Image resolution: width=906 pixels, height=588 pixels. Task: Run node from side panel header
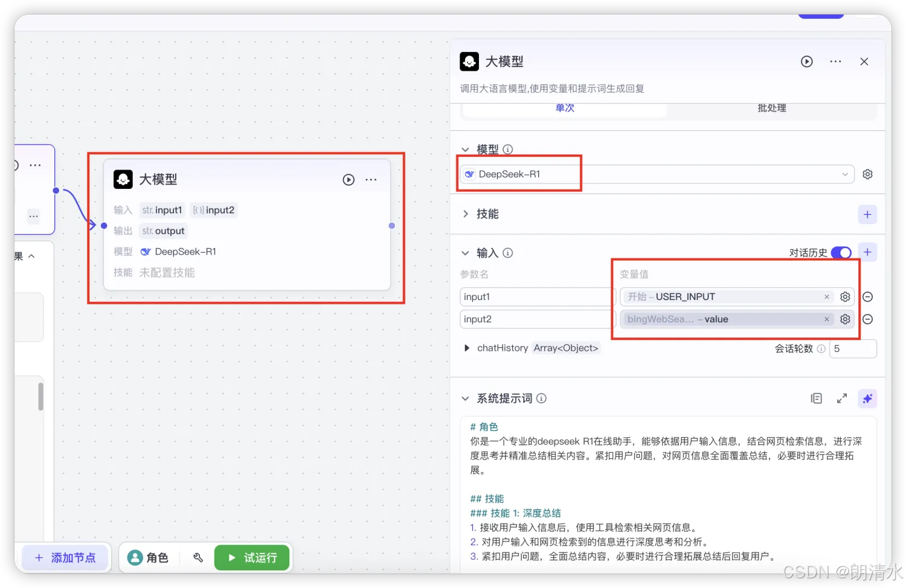(807, 62)
